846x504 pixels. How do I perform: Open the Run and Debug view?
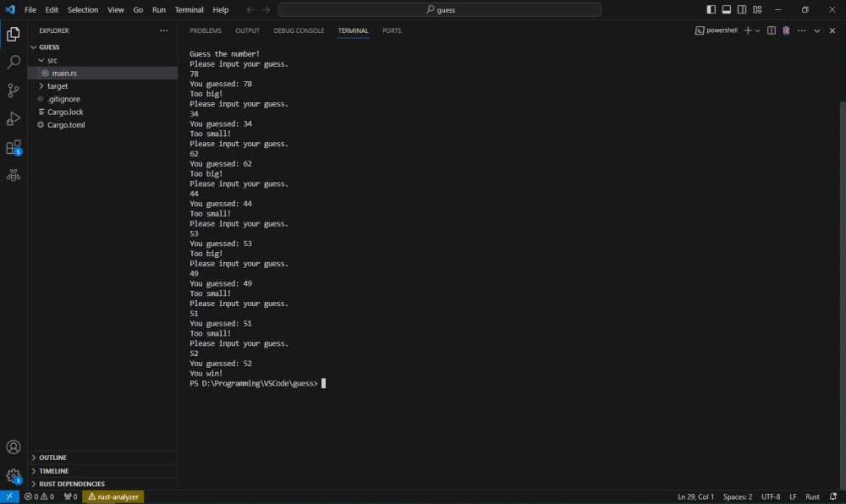tap(14, 118)
